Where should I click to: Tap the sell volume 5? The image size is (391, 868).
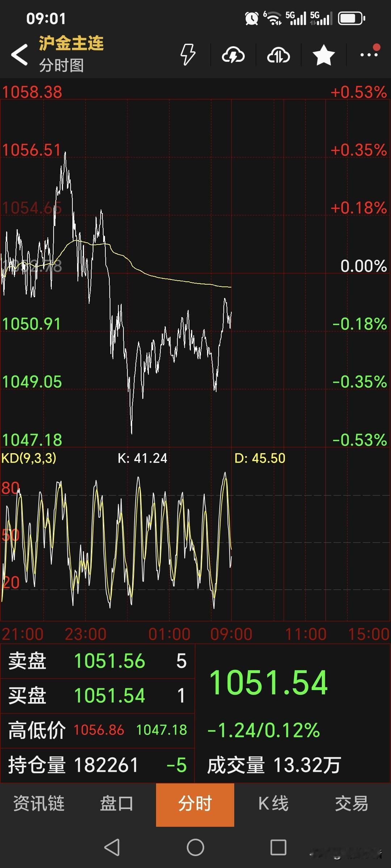tap(181, 661)
